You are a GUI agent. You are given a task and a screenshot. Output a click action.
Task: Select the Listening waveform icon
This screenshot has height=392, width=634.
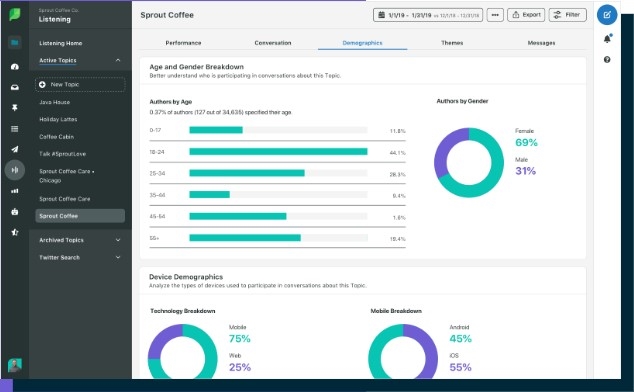click(15, 170)
